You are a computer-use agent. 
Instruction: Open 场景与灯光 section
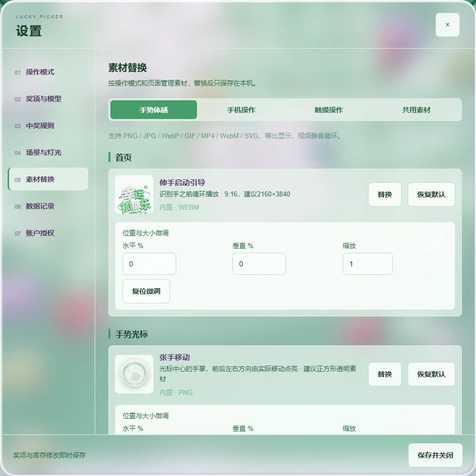[48, 152]
